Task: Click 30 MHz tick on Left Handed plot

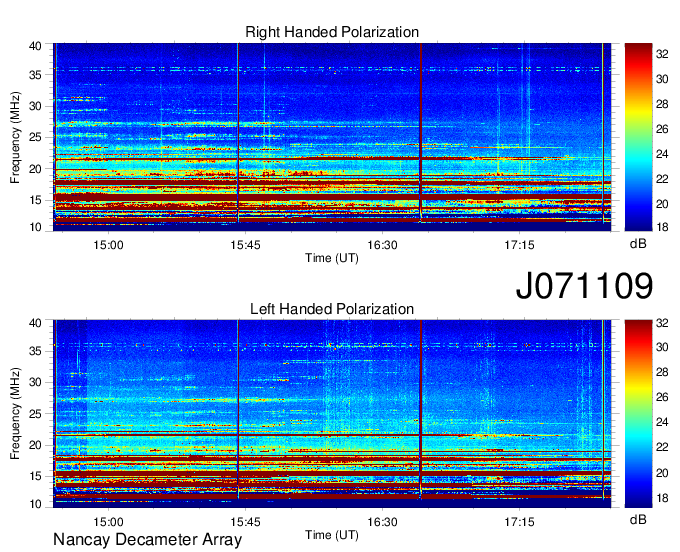Action: click(x=35, y=382)
